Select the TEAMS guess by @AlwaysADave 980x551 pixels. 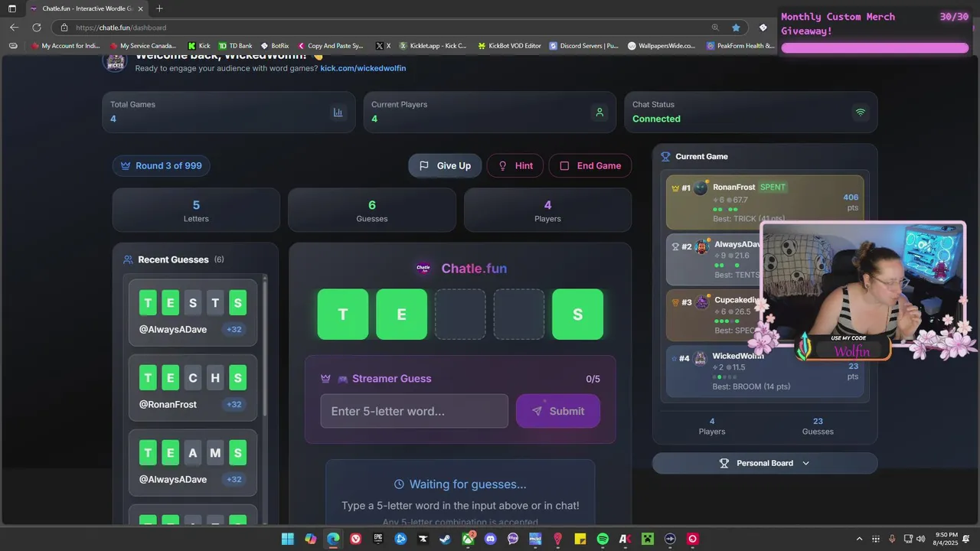193,462
